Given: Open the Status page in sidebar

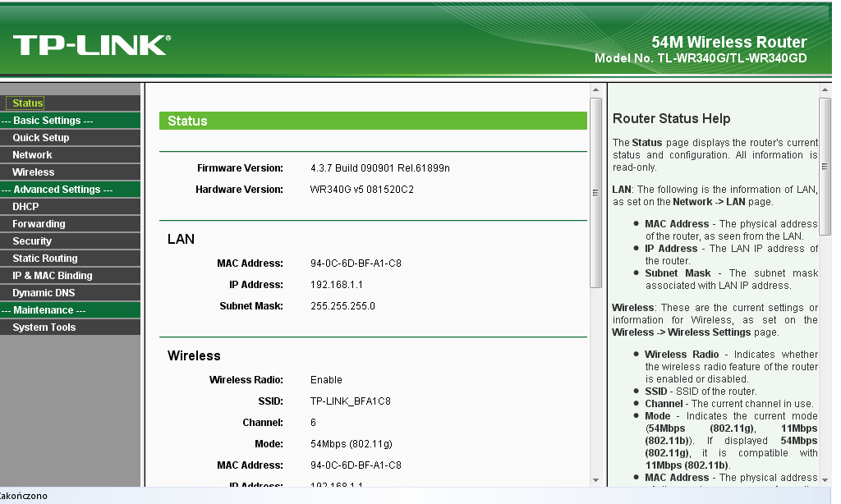Looking at the screenshot, I should click(28, 103).
